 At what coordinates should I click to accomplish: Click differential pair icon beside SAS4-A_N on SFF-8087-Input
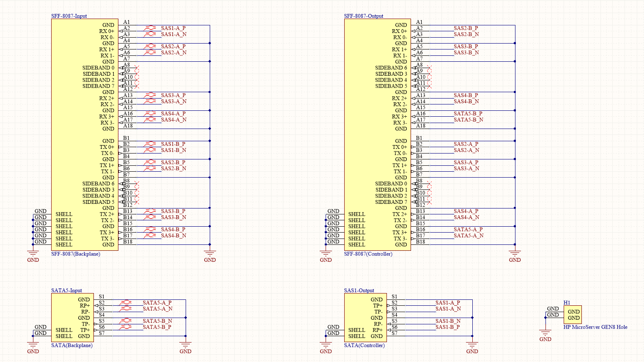150,119
